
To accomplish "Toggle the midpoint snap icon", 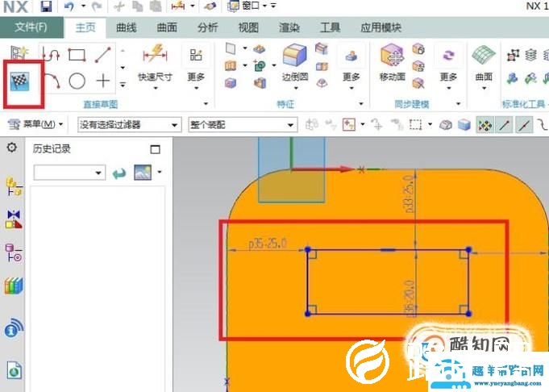I will (x=523, y=125).
